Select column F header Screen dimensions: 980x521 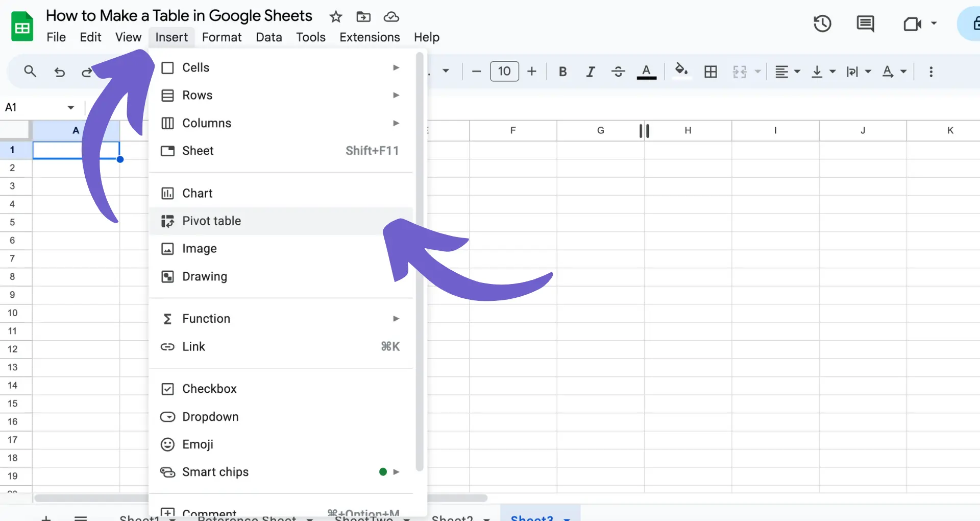pos(513,131)
